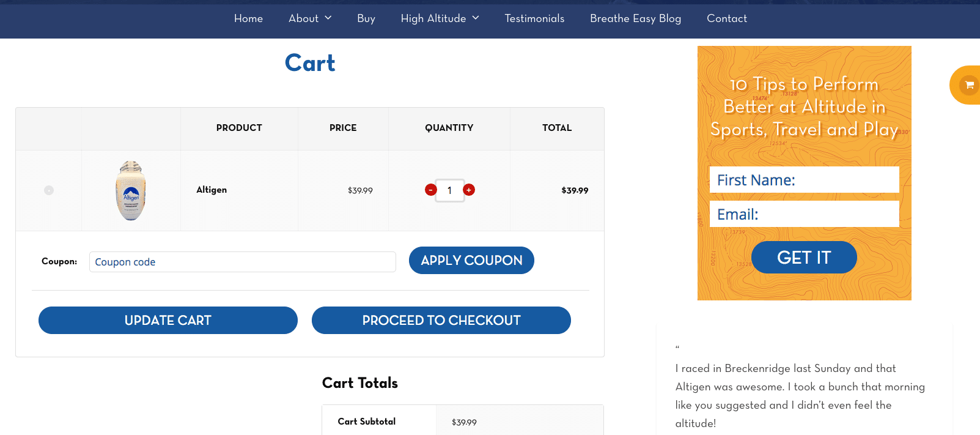Go to the Home page
Image resolution: width=980 pixels, height=435 pixels.
tap(248, 18)
